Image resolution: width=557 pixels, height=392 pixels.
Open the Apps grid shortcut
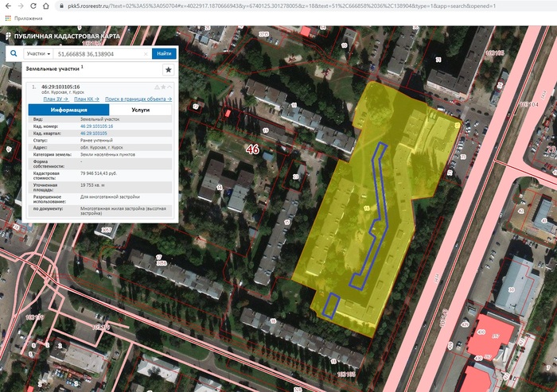pyautogui.click(x=7, y=17)
